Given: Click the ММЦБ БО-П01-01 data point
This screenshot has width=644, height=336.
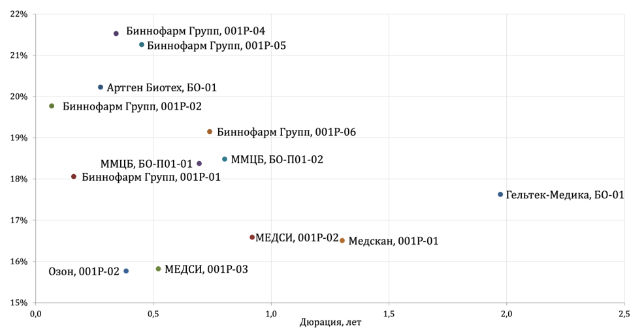Looking at the screenshot, I should pyautogui.click(x=199, y=164).
